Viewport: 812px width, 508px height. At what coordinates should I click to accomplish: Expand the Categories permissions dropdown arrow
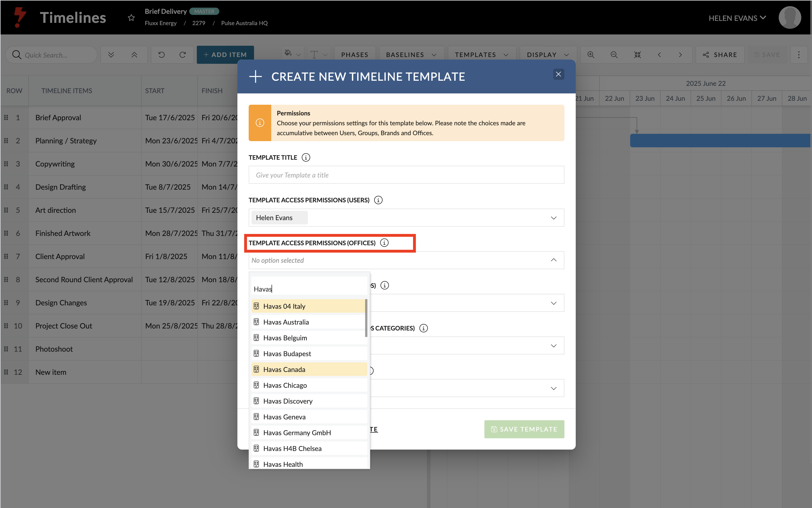[x=554, y=346]
